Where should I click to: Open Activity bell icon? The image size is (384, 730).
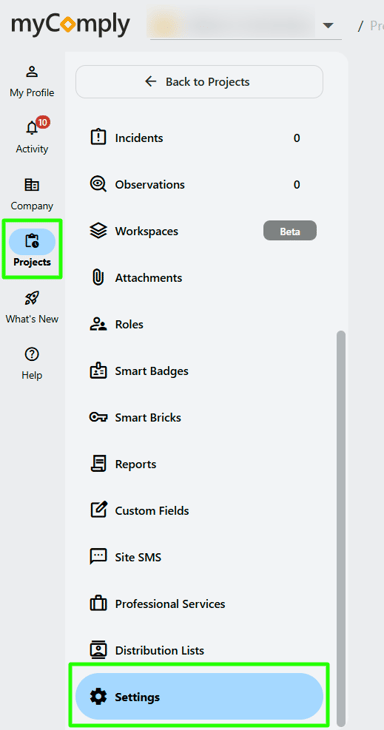click(x=32, y=128)
